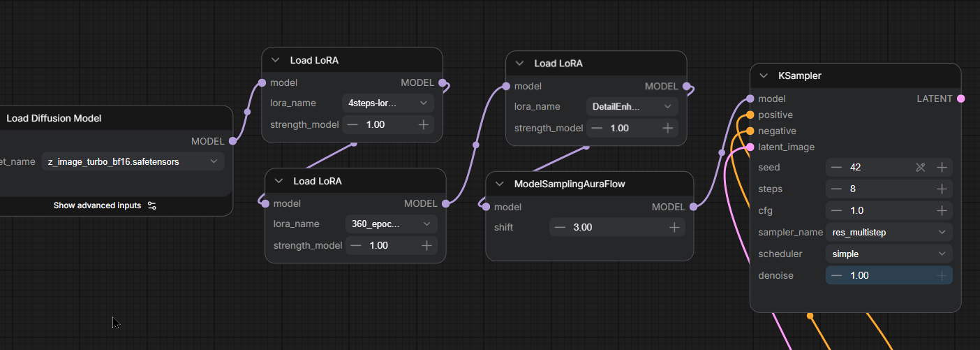The width and height of the screenshot is (980, 350).
Task: Click the shift value field showing 3.00
Action: tap(617, 227)
